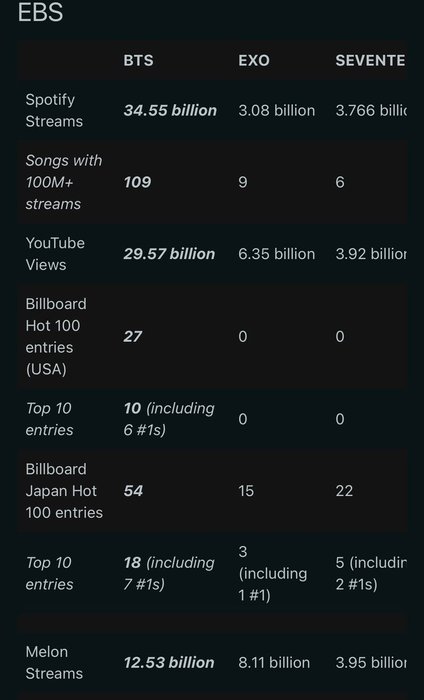
Task: Click Billboard Japan Hot 100 entries label
Action: click(64, 491)
